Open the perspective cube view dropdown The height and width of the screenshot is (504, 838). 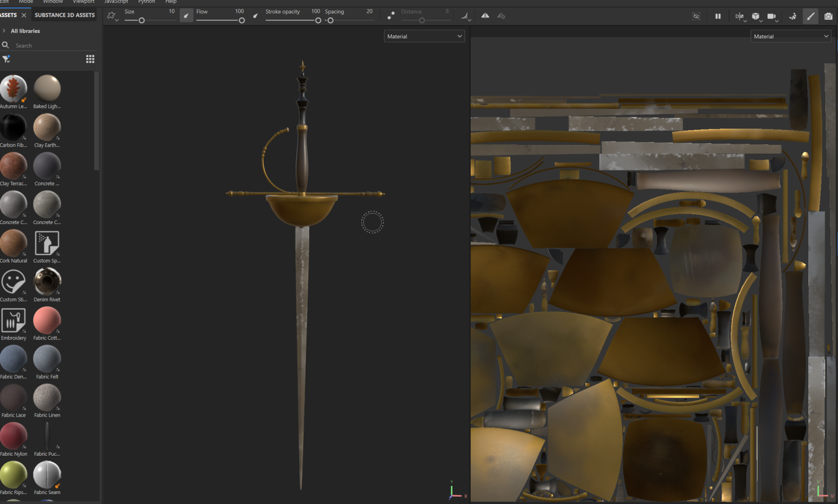coord(756,16)
